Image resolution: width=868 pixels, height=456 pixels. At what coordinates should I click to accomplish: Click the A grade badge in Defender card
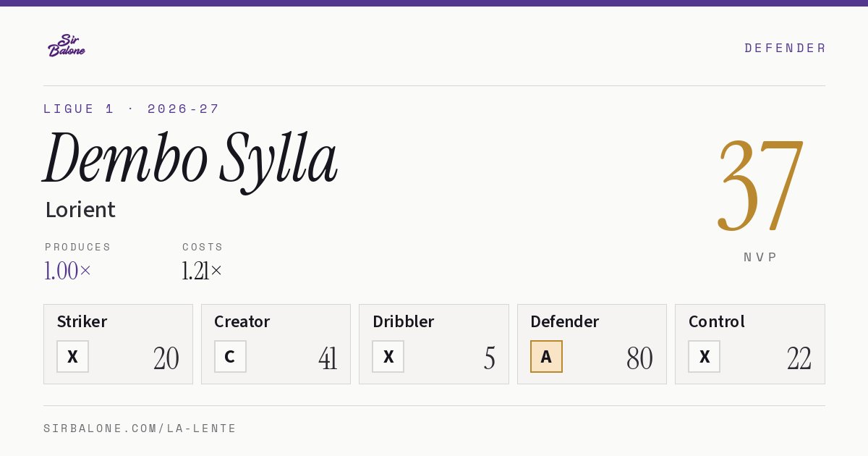(546, 356)
